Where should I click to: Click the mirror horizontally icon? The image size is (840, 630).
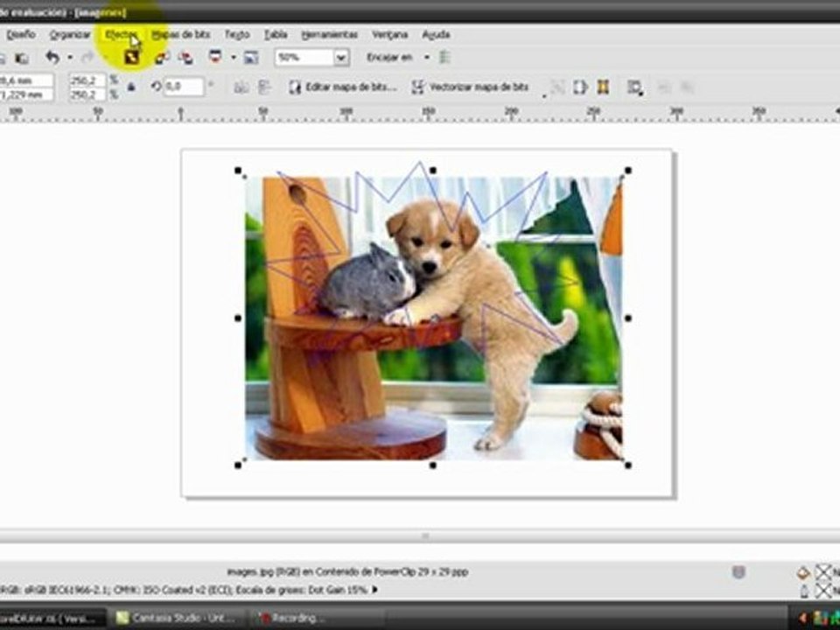click(241, 87)
